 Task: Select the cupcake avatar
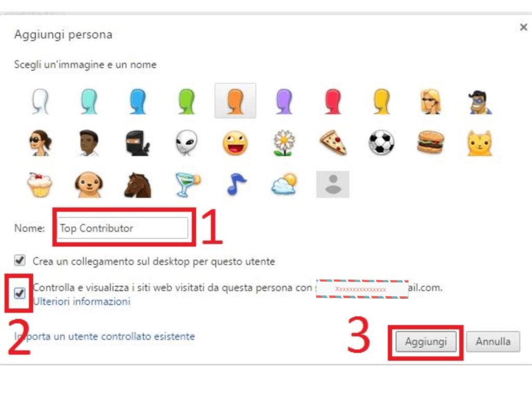39,185
